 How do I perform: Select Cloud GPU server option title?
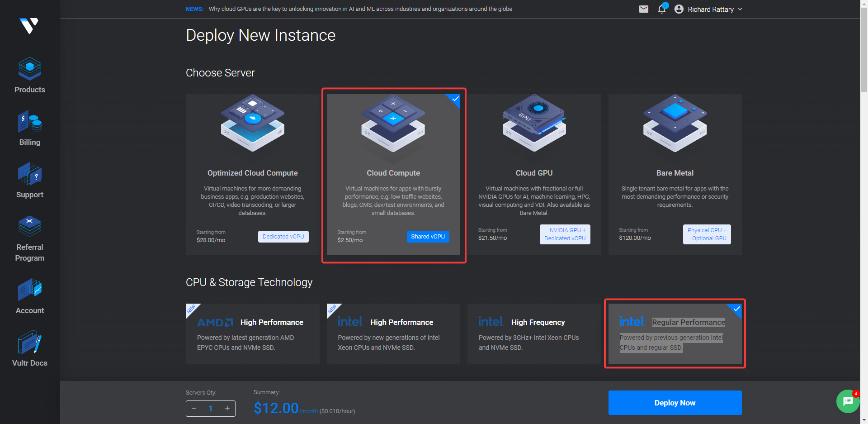pyautogui.click(x=534, y=173)
